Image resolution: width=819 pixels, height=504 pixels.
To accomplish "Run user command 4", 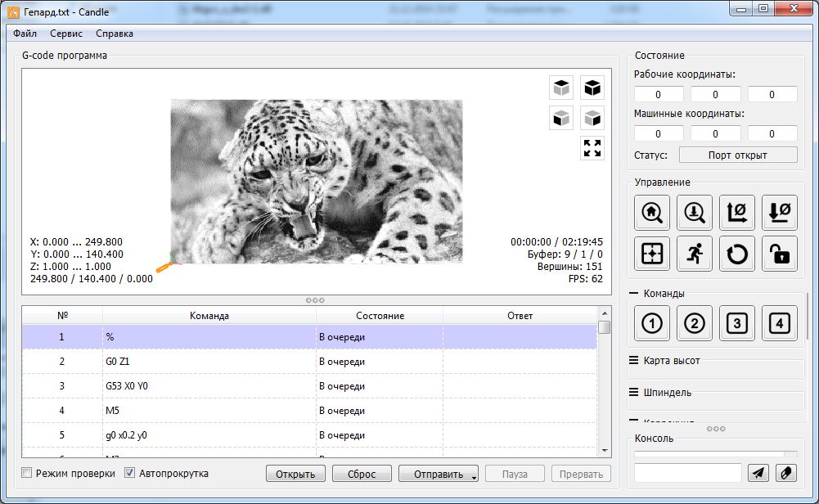I will (x=780, y=323).
